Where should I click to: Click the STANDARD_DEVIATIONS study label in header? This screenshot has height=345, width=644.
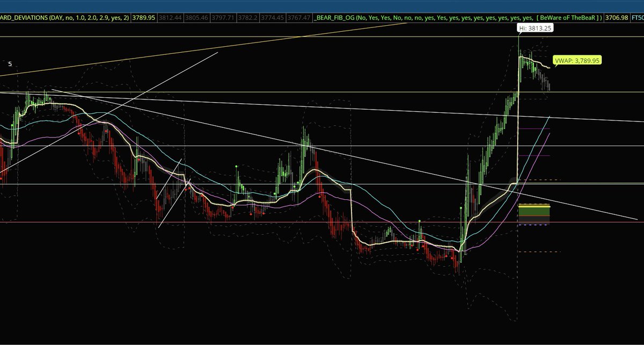tap(65, 18)
